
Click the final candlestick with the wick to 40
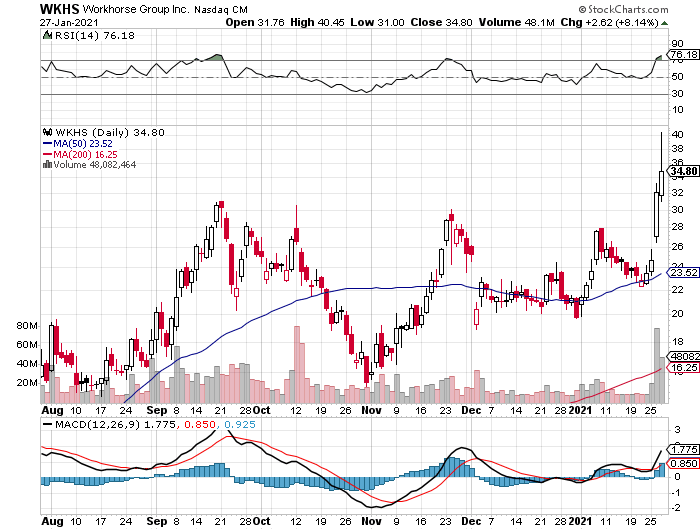[x=662, y=167]
